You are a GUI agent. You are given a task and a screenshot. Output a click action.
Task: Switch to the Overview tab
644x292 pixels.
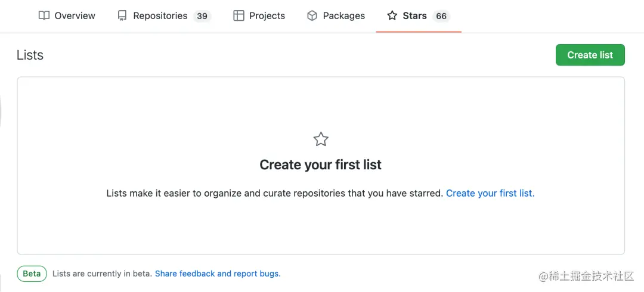click(x=75, y=15)
